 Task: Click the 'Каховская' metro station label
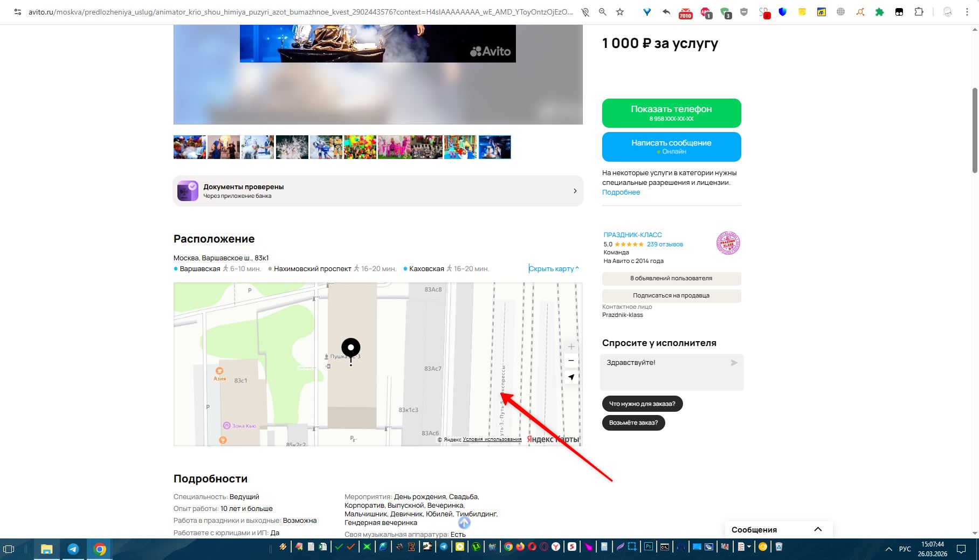pyautogui.click(x=426, y=268)
